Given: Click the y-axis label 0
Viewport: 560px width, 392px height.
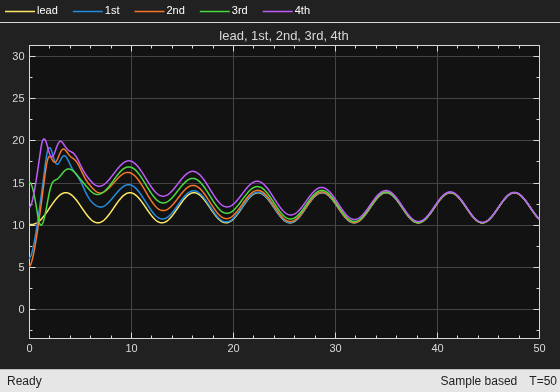Looking at the screenshot, I should coord(21,310).
